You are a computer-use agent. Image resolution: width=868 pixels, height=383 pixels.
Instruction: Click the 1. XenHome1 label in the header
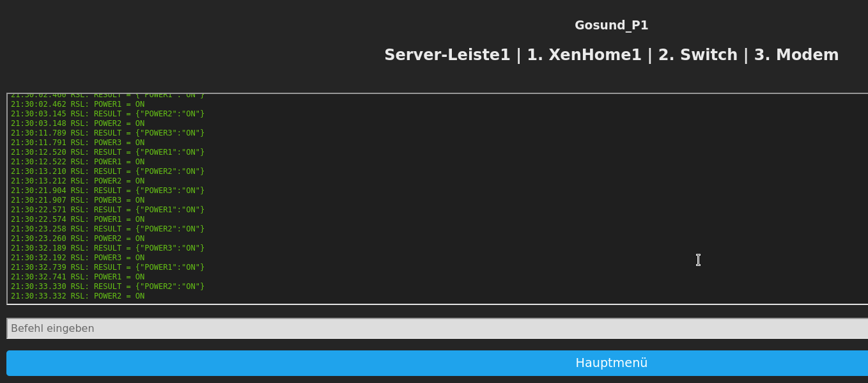click(584, 55)
